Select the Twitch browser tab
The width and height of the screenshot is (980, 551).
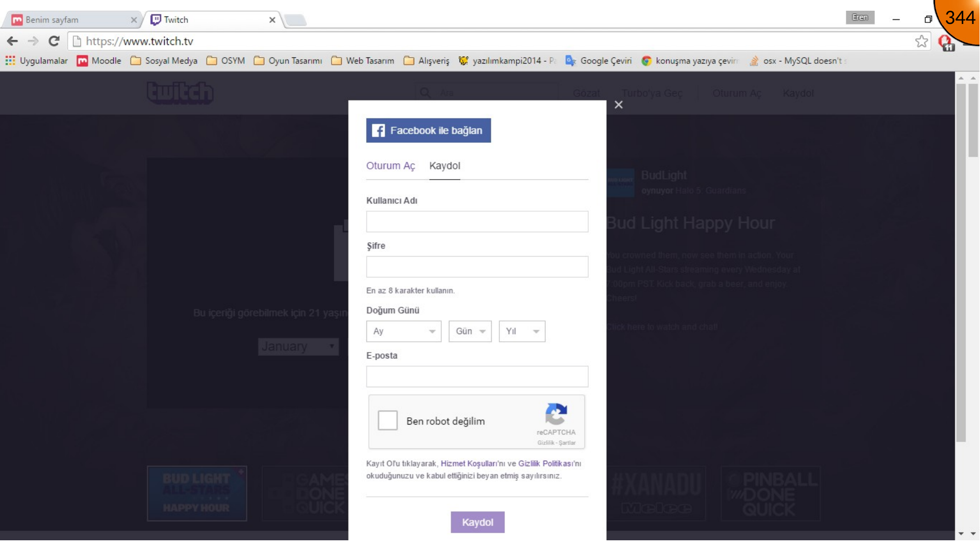(212, 20)
